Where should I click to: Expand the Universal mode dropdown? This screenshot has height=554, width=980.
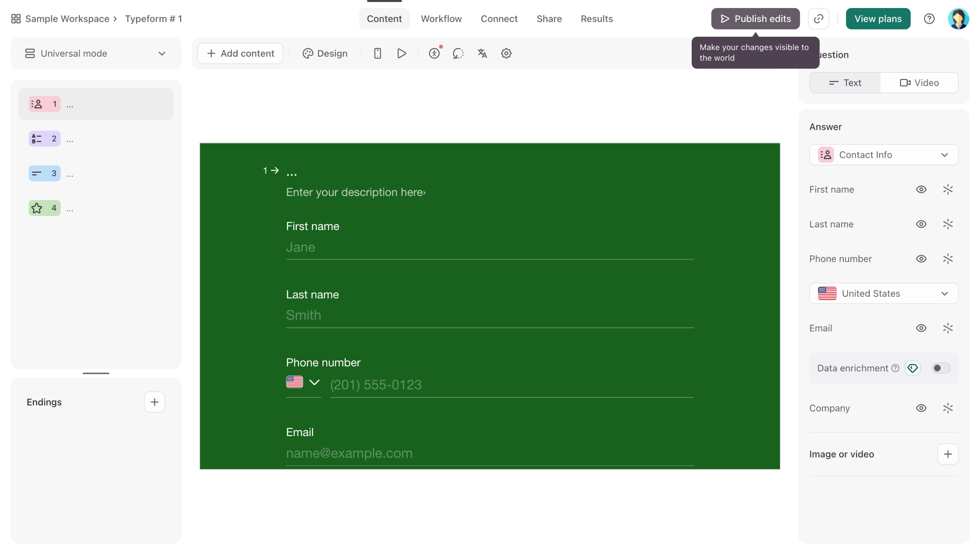(96, 53)
